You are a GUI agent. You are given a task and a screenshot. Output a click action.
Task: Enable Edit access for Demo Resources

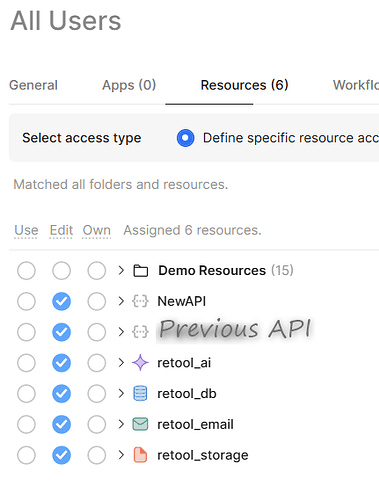click(x=61, y=271)
